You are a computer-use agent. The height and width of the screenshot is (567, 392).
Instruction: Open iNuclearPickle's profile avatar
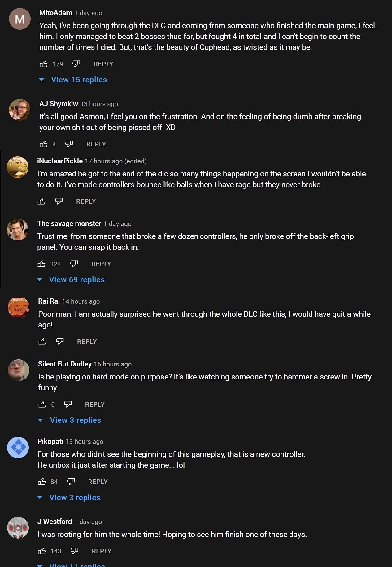(18, 167)
